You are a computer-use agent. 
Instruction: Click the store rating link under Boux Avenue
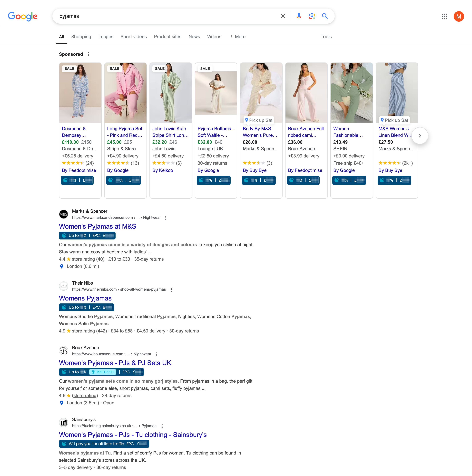85,396
